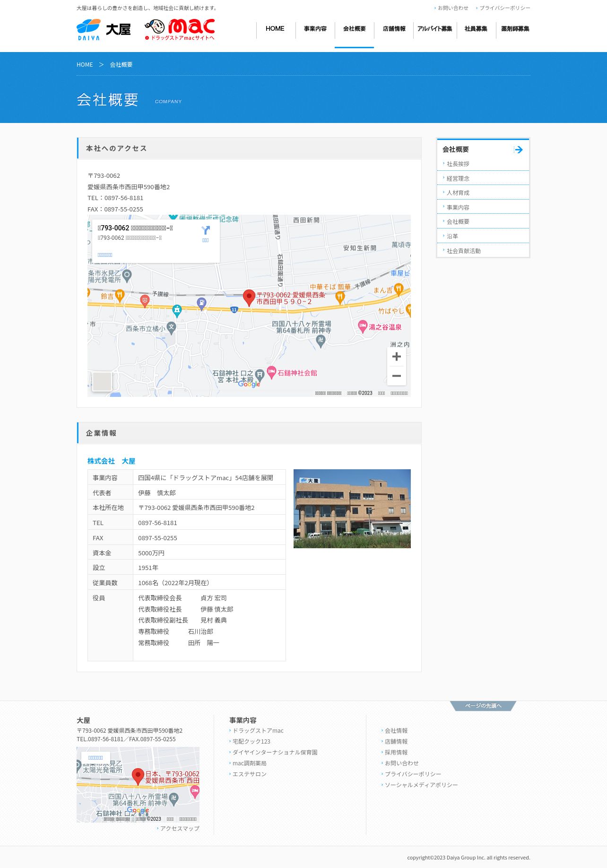
Task: Click the 石鎚神社会館 pink marker
Action: point(271,372)
